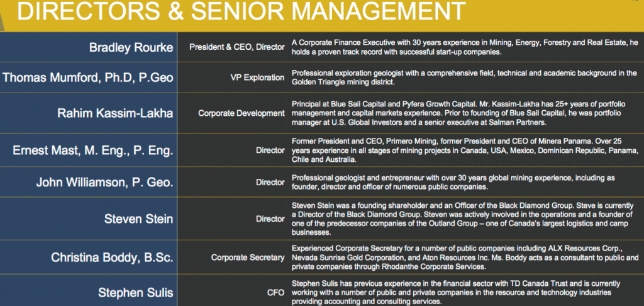Click the bio mentioning Blue Sail Capital
Screen dimensions: 644x306
[465, 113]
